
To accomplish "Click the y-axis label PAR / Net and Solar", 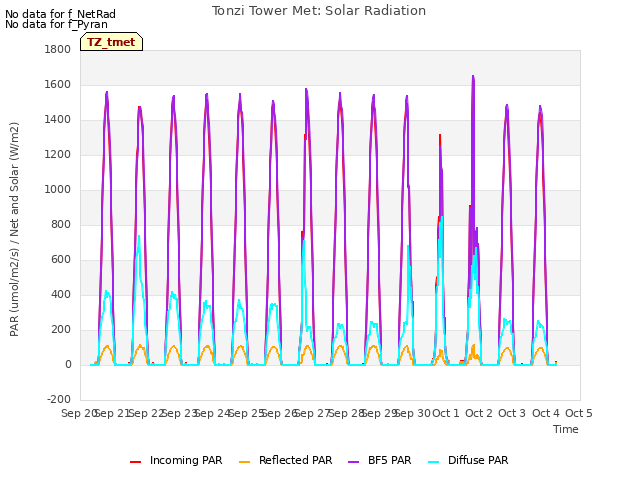I will pyautogui.click(x=14, y=229).
